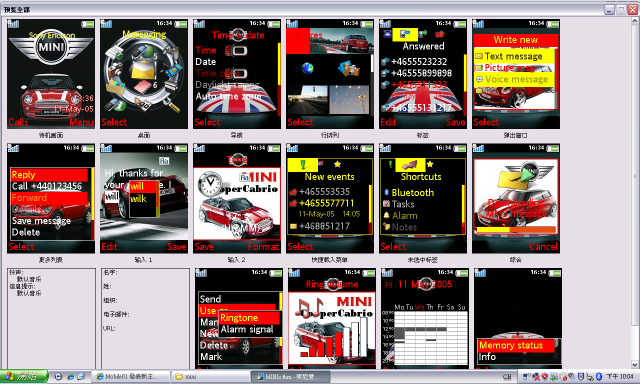640x384 pixels.
Task: Select the Shortcuts Bluetooth list preview
Action: 423,198
